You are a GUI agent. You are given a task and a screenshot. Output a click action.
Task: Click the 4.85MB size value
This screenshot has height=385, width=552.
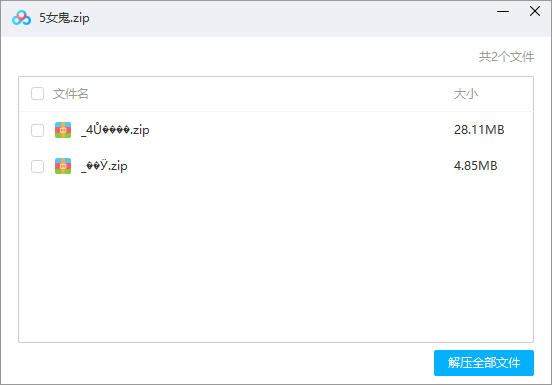[x=475, y=166]
